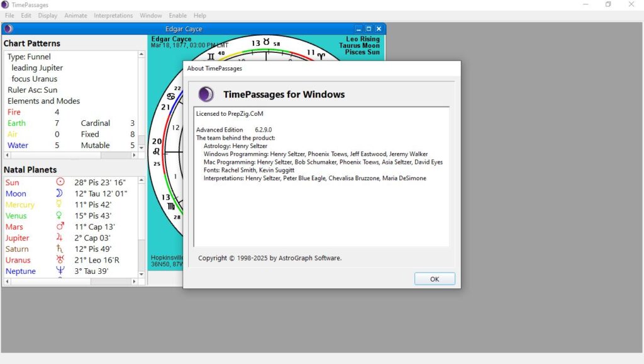Click the 'Mutable' mode label
This screenshot has width=644, height=364.
(96, 145)
